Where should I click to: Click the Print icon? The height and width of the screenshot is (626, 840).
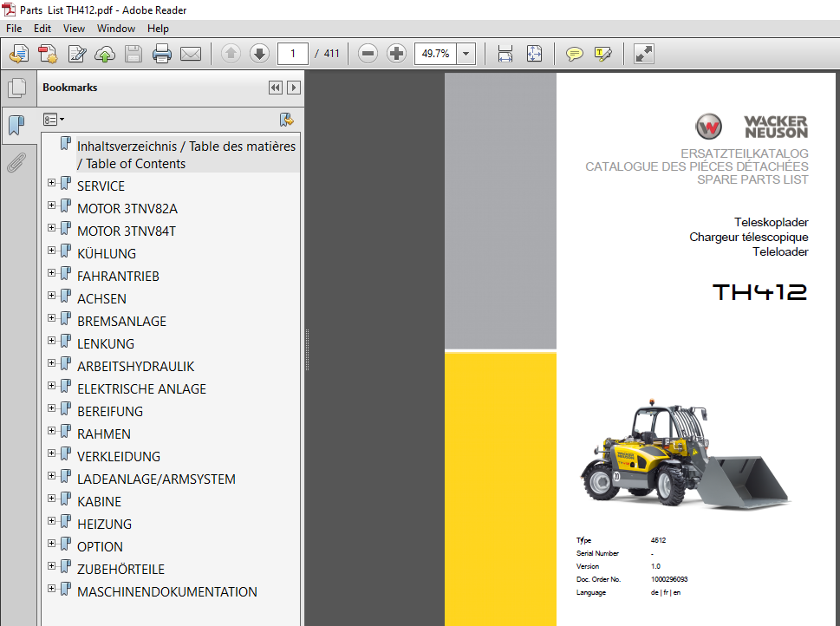162,54
